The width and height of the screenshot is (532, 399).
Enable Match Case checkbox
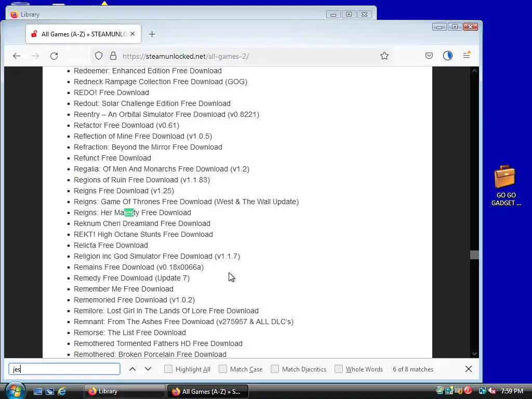pyautogui.click(x=223, y=369)
